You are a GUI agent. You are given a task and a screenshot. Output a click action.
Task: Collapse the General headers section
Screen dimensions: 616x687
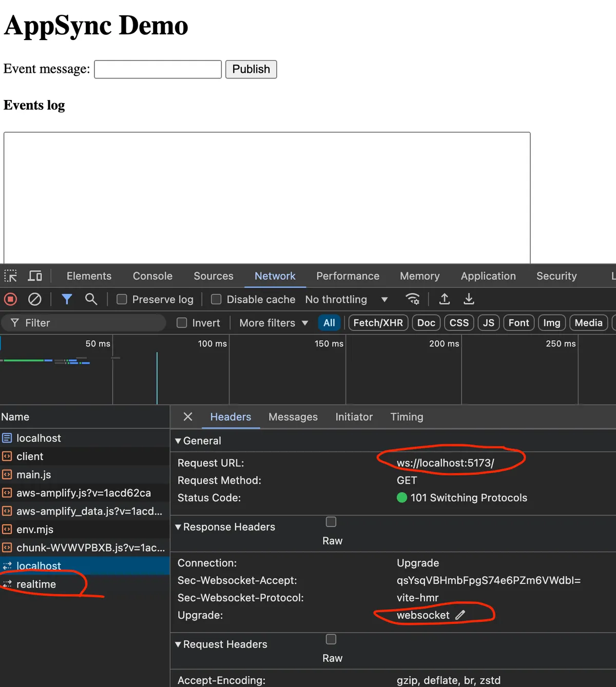point(178,441)
